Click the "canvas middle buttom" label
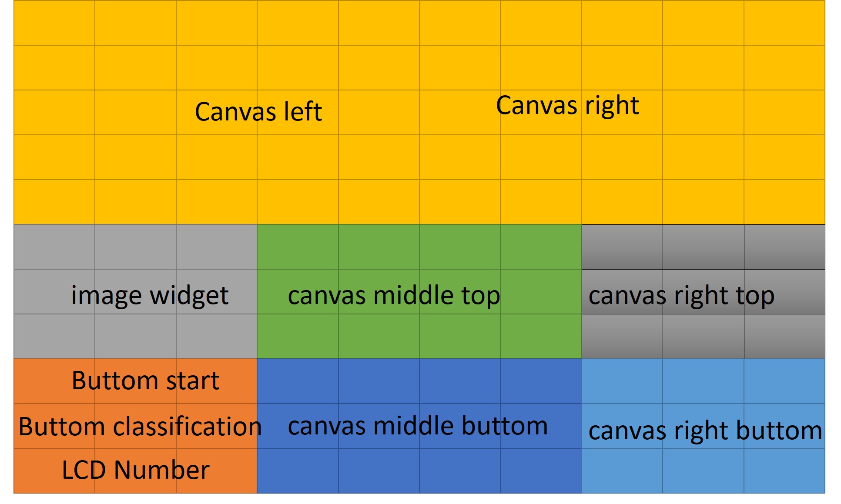Image resolution: width=841 pixels, height=504 pixels. coord(418,426)
